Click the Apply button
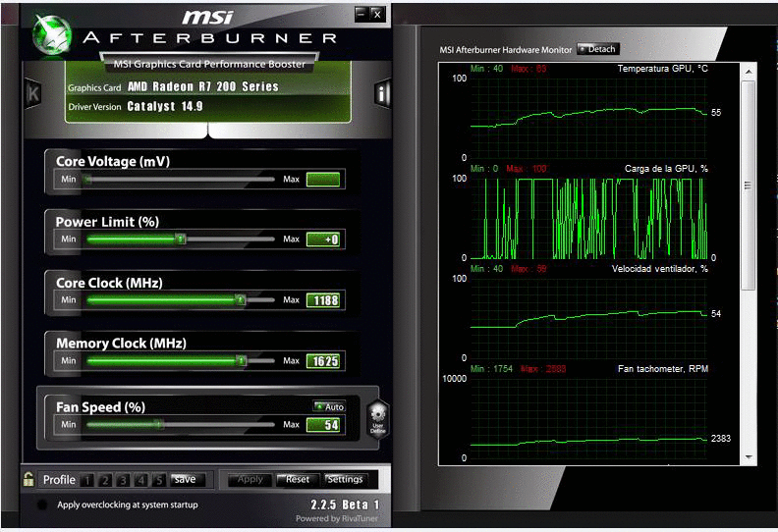The height and width of the screenshot is (532, 778). coord(250,479)
